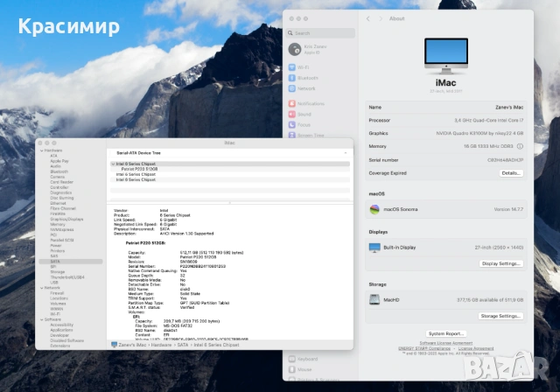Image resolution: width=560 pixels, height=392 pixels.
Task: Select NVMExpress in the Hardware list
Action: coord(62,229)
